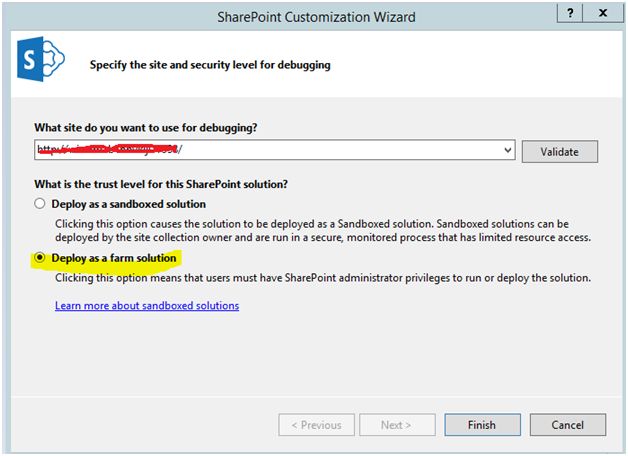Click the heading 'Specify the site and security level for debugging'
This screenshot has height=456, width=628.
[x=210, y=65]
